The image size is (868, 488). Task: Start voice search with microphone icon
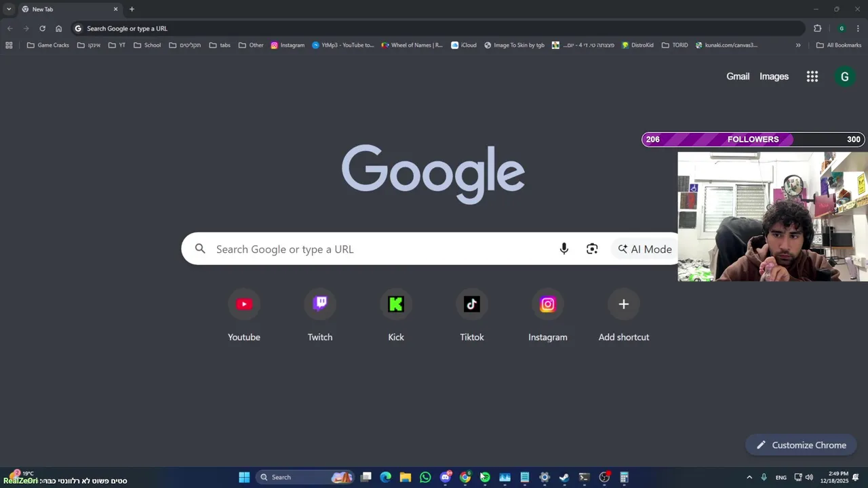[x=564, y=249]
